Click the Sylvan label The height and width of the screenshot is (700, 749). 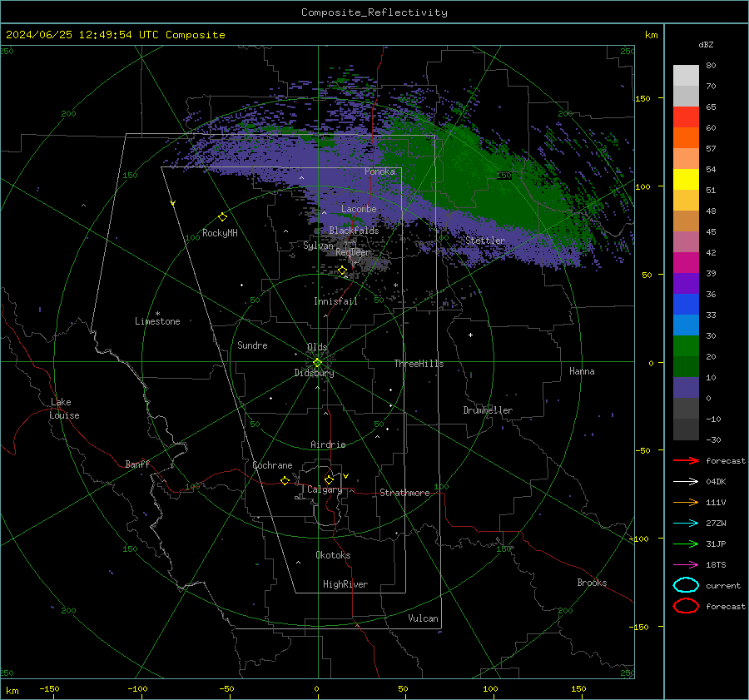click(318, 246)
